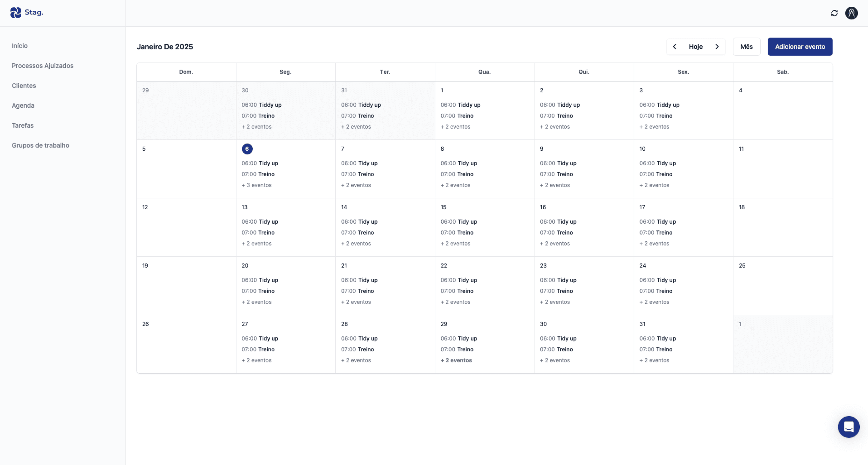The height and width of the screenshot is (465, 868).
Task: Click Adicionar evento button
Action: coord(800,47)
